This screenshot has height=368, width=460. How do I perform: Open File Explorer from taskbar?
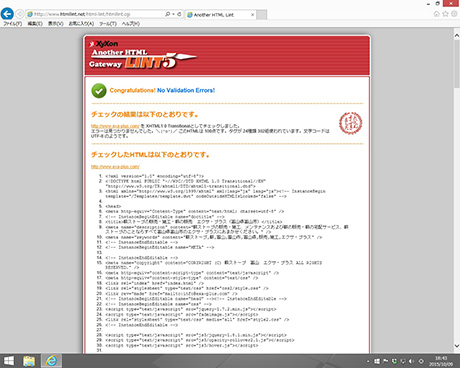29,361
